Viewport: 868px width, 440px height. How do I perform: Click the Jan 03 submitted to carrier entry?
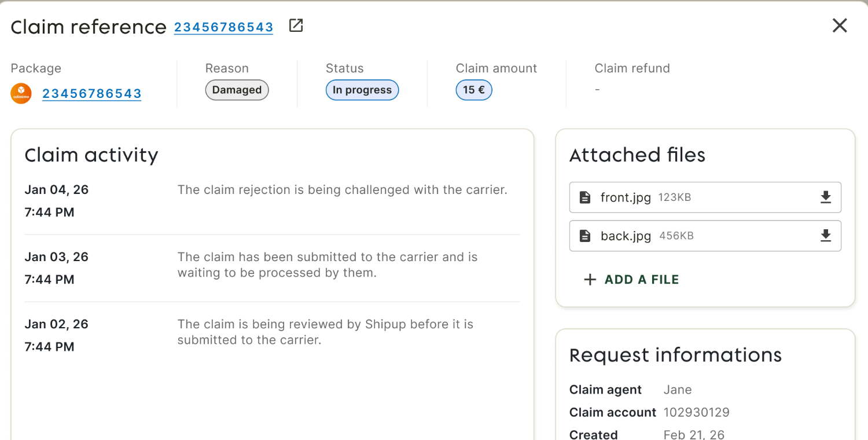click(272, 268)
